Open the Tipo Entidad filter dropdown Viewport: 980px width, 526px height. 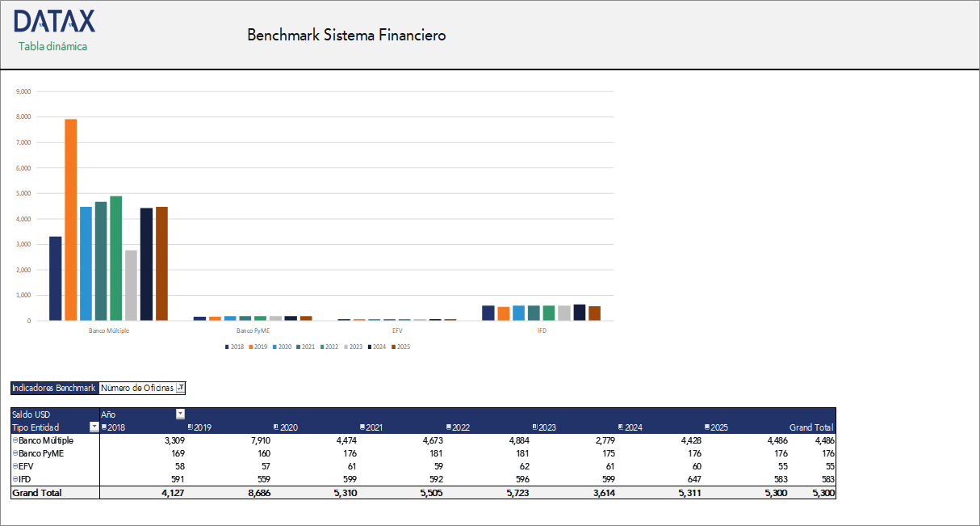(x=94, y=427)
